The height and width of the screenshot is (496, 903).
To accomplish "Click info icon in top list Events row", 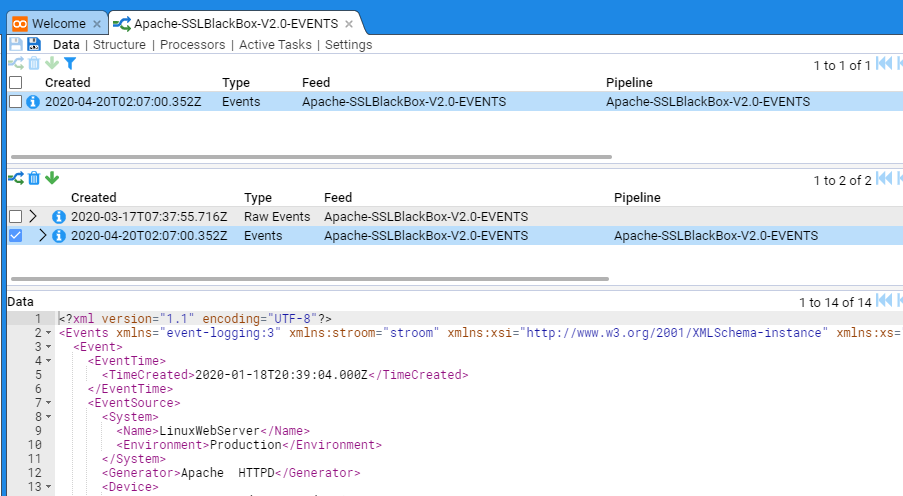I will click(x=33, y=102).
